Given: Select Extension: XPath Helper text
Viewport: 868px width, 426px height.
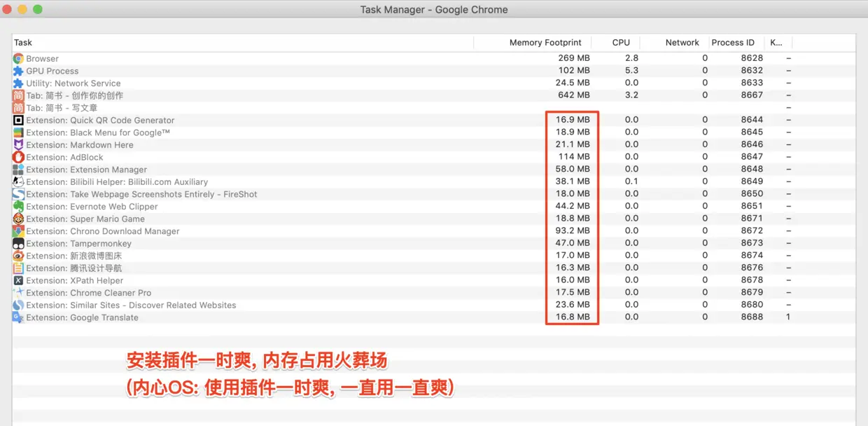Looking at the screenshot, I should [75, 280].
